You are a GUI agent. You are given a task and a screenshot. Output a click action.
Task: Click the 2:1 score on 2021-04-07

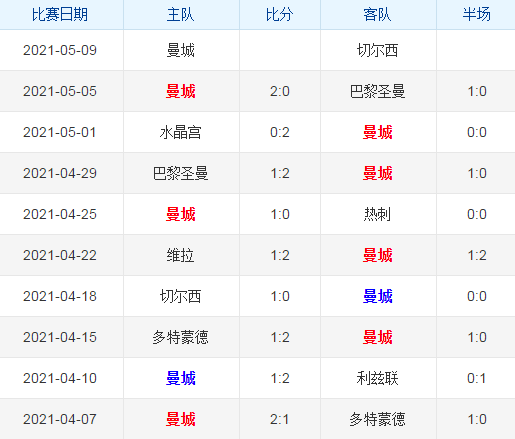[x=280, y=419]
